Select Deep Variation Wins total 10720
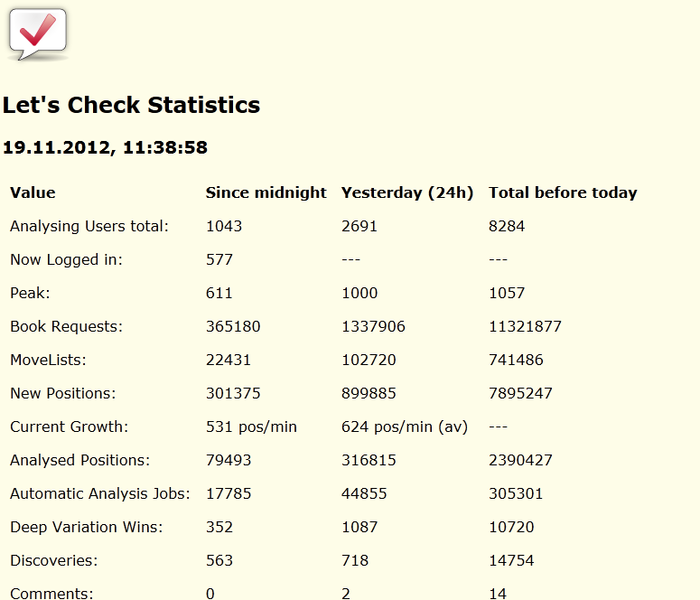Viewport: 700px width, 600px height. 511,527
